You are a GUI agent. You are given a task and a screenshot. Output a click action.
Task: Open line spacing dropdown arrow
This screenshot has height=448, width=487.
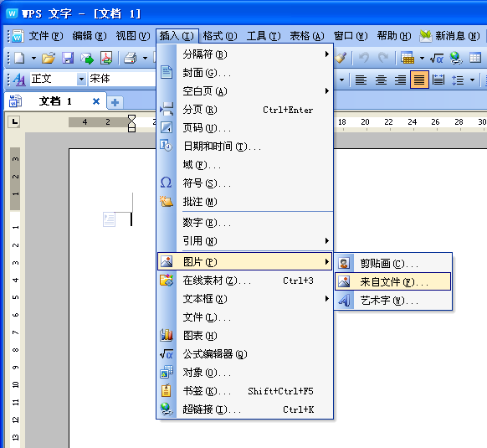(472, 80)
